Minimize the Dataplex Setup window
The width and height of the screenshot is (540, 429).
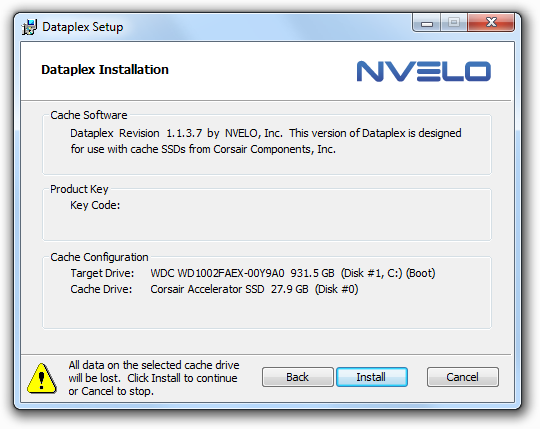(x=427, y=23)
